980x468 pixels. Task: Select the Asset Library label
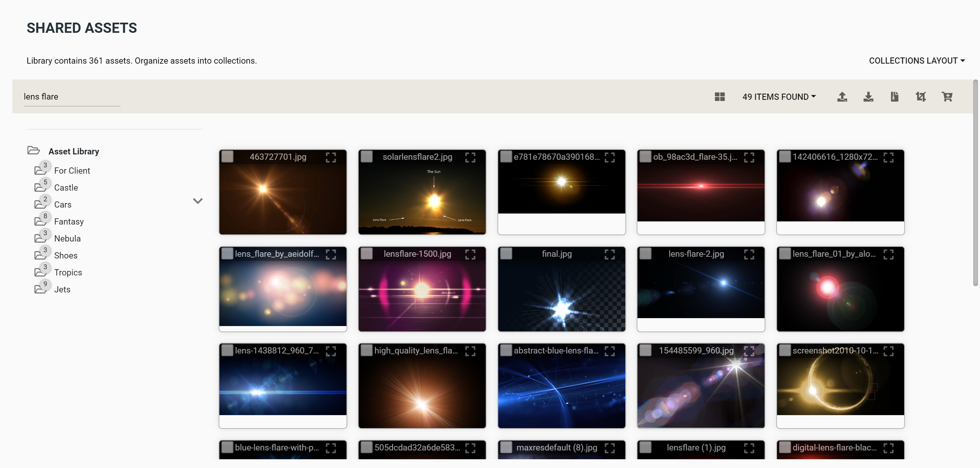tap(74, 151)
